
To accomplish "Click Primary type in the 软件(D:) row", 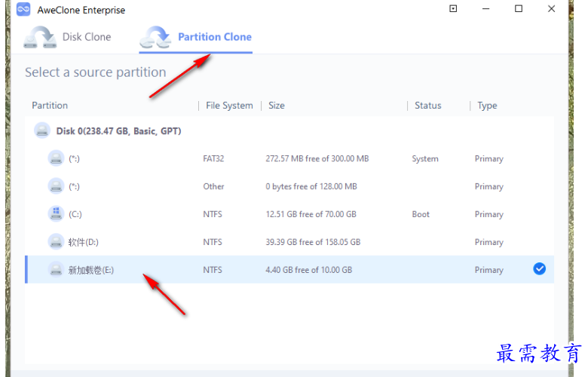I will click(x=489, y=242).
